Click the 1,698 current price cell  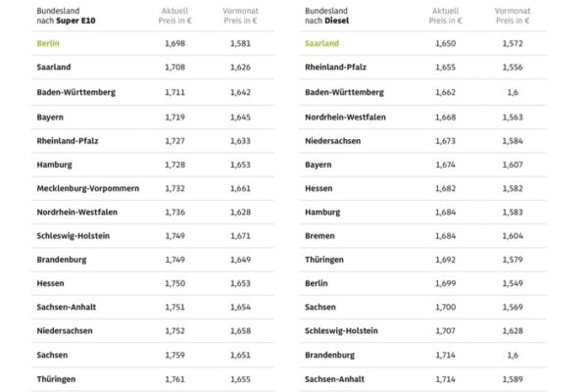click(x=176, y=44)
